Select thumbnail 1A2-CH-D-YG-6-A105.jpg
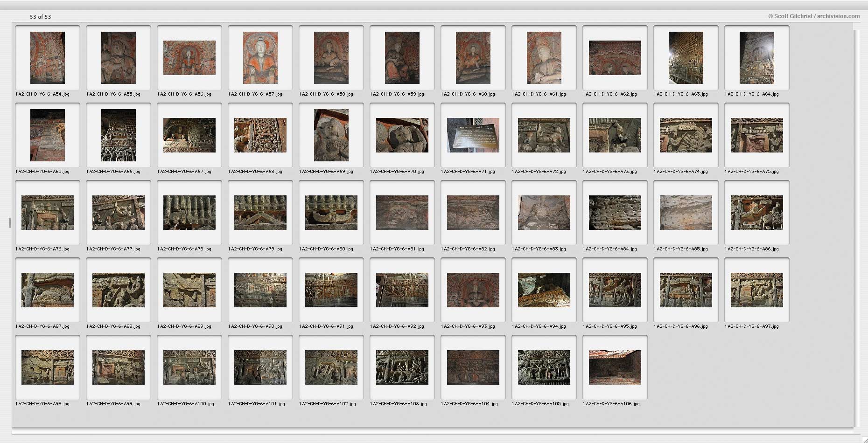Image resolution: width=868 pixels, height=443 pixels. tap(544, 367)
